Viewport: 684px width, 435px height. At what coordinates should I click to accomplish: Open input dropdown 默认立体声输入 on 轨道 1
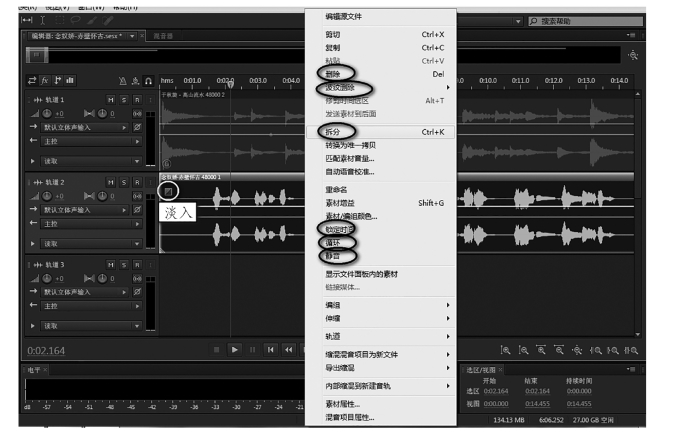(x=85, y=127)
